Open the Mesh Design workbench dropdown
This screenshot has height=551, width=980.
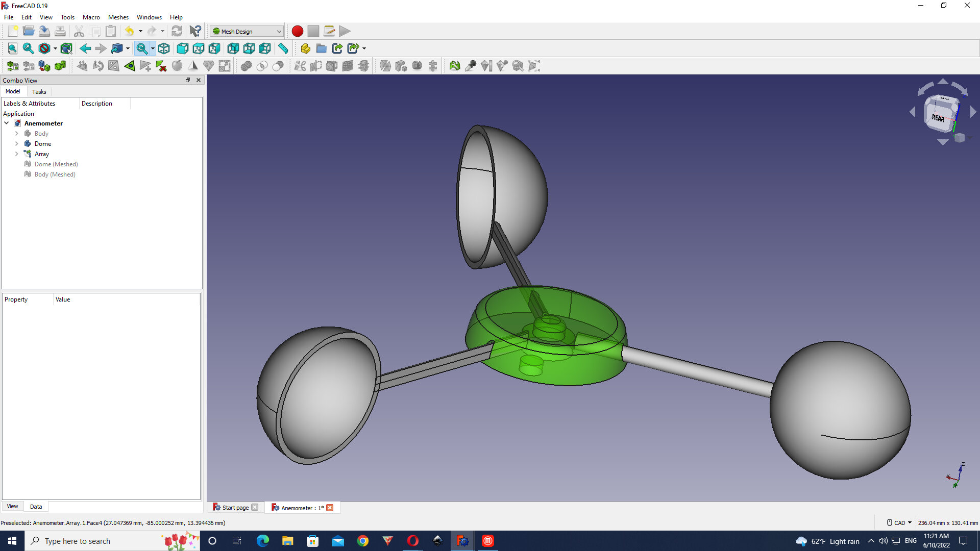247,31
